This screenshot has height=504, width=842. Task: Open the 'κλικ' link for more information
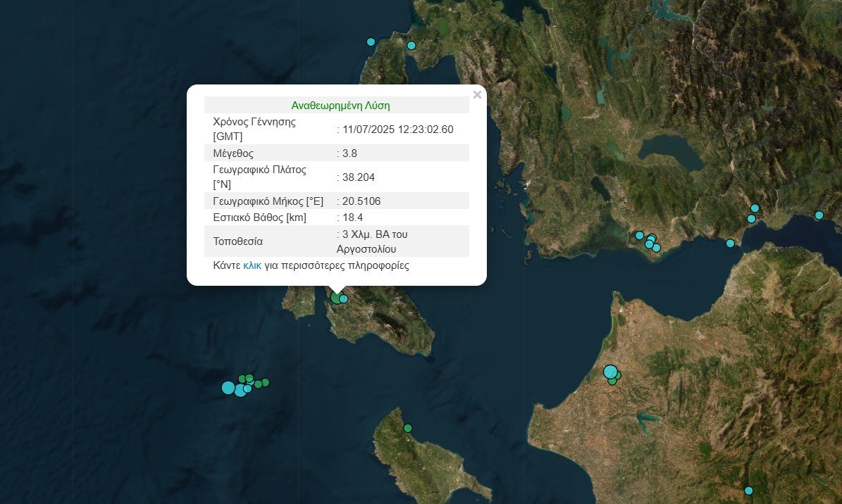coord(252,266)
